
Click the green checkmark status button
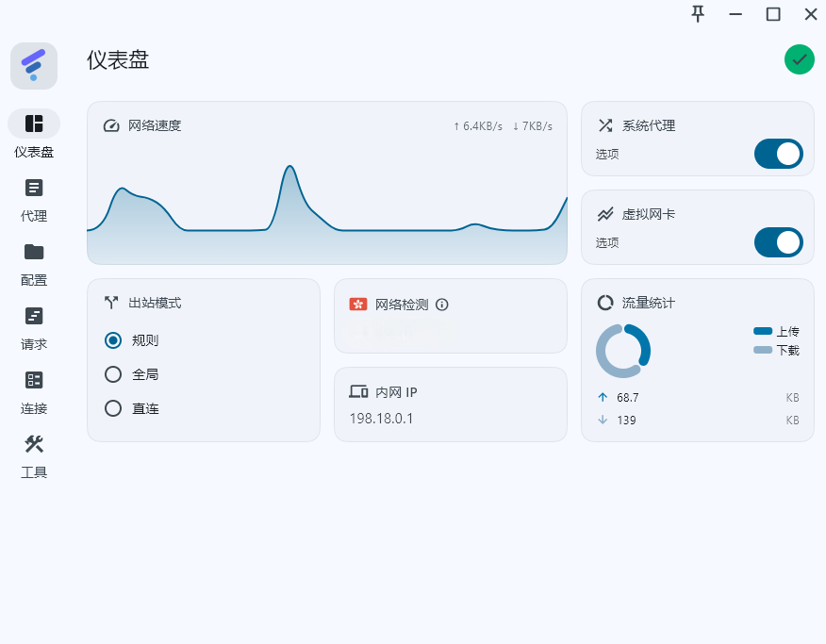(800, 59)
